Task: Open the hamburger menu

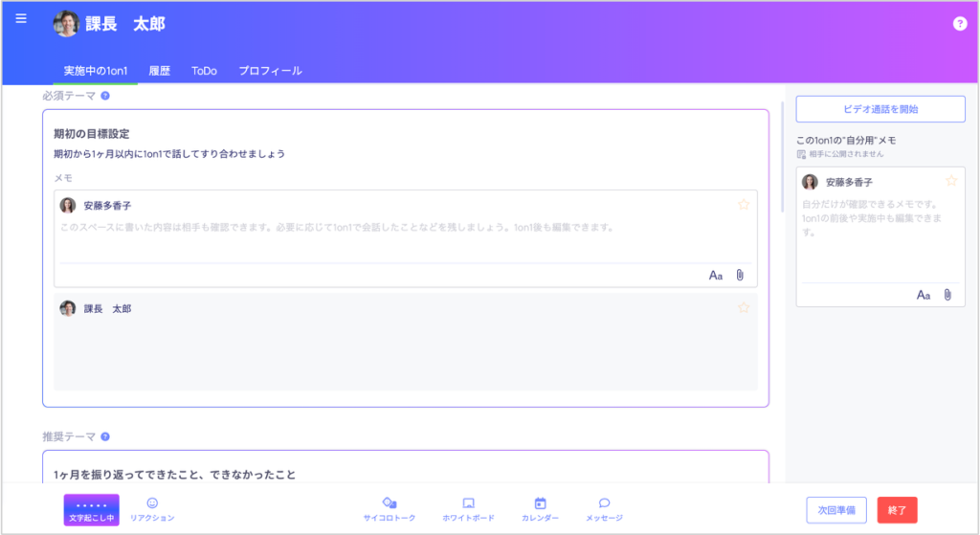Action: click(21, 19)
